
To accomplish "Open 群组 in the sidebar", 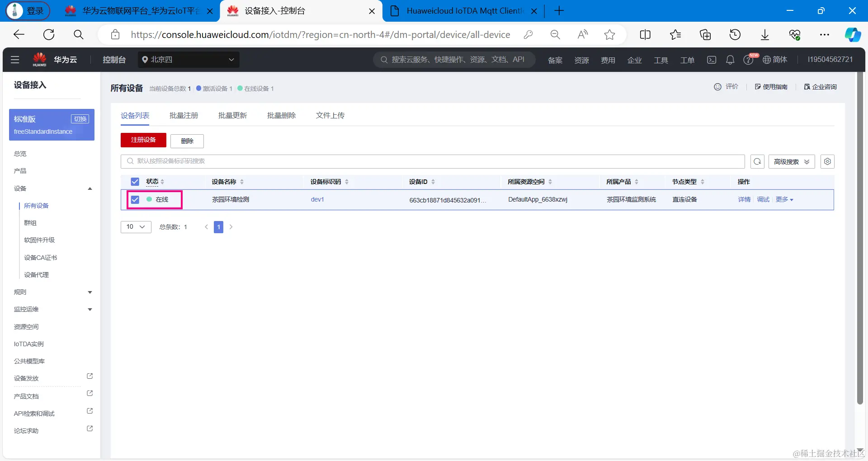I will pos(30,223).
